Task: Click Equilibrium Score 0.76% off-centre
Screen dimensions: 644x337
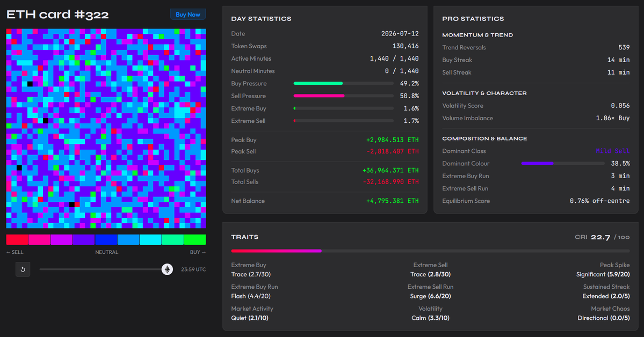Action: point(599,201)
